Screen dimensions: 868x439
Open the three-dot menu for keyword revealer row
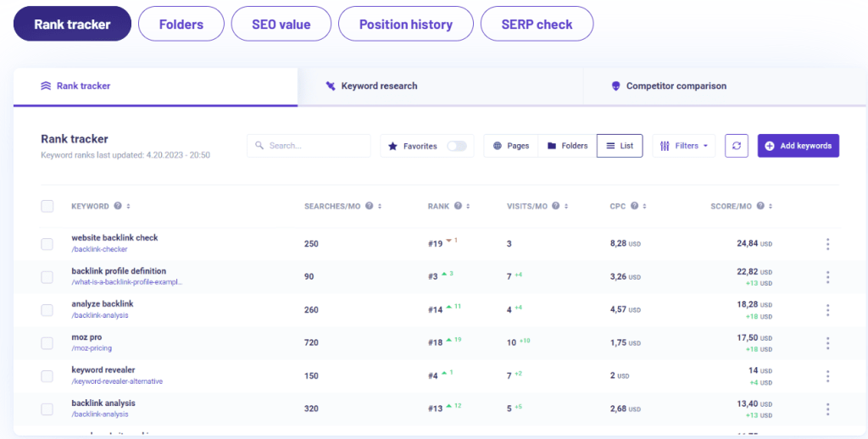(x=827, y=376)
